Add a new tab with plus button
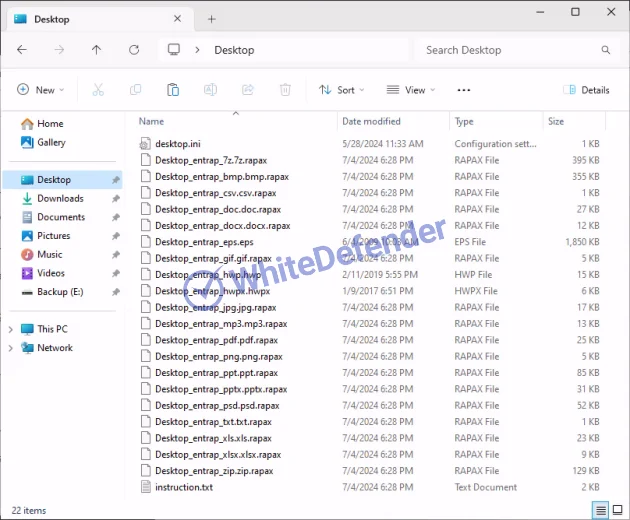The image size is (630, 520). click(211, 19)
